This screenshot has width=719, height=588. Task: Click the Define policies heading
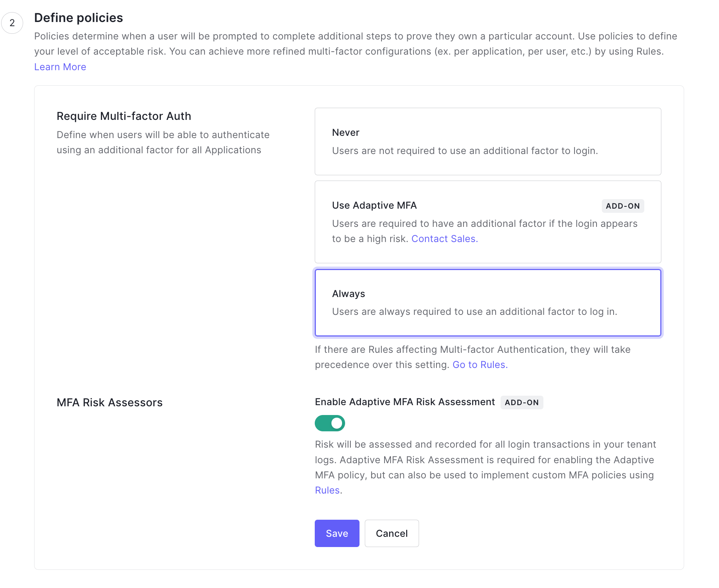click(x=78, y=18)
